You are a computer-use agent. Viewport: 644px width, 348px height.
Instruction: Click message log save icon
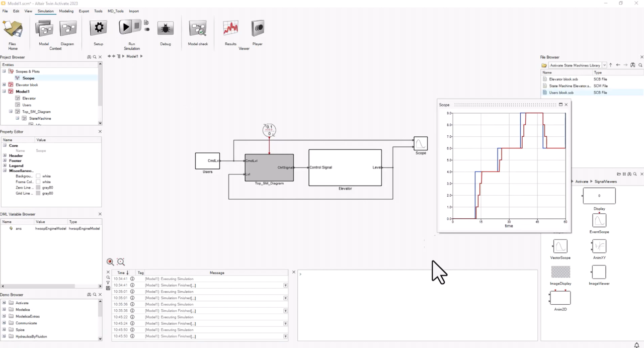[x=108, y=288]
